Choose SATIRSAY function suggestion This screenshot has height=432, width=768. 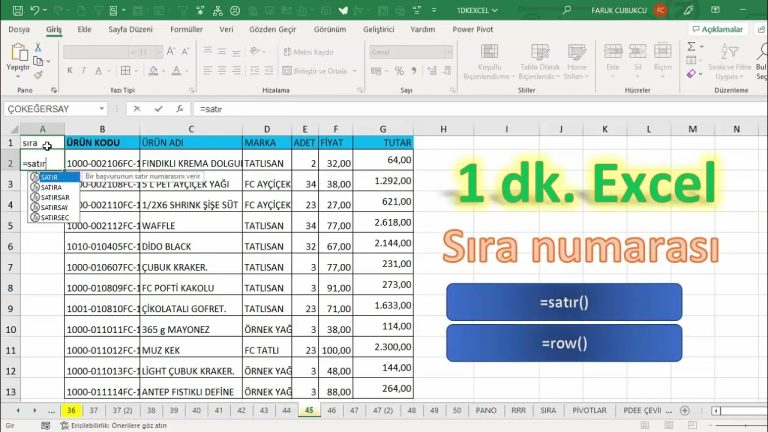(x=53, y=207)
